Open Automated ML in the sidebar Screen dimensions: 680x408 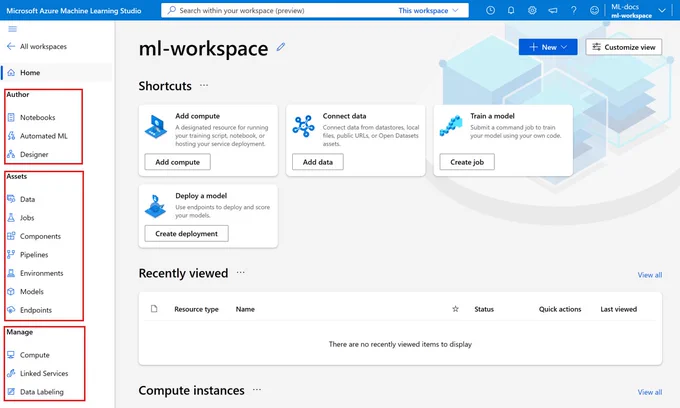pos(43,136)
